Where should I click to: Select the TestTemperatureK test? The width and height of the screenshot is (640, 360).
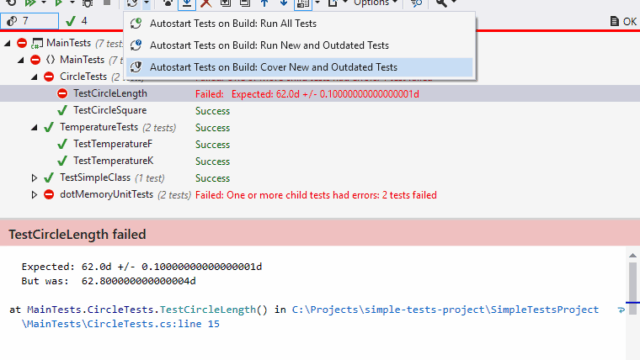[113, 160]
